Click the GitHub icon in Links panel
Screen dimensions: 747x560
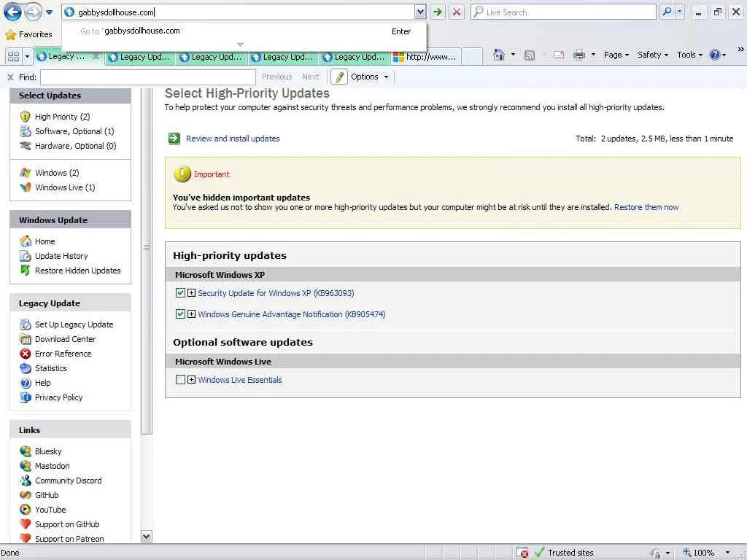[x=26, y=495]
